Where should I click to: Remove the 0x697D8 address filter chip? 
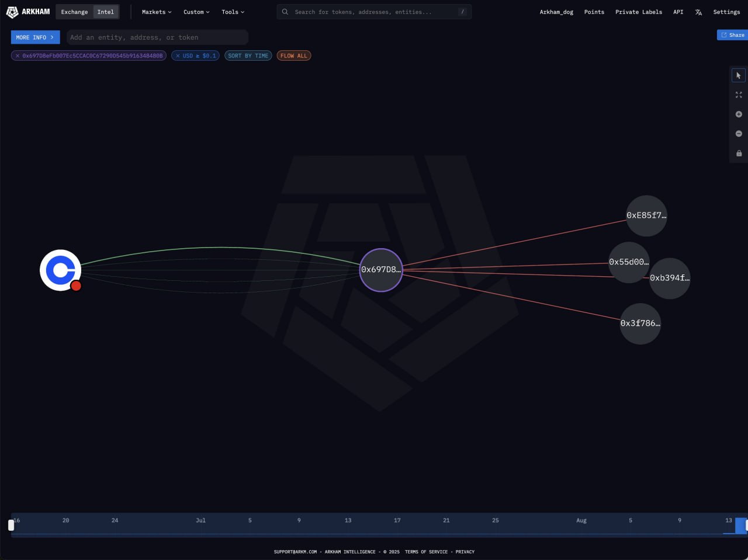point(18,56)
